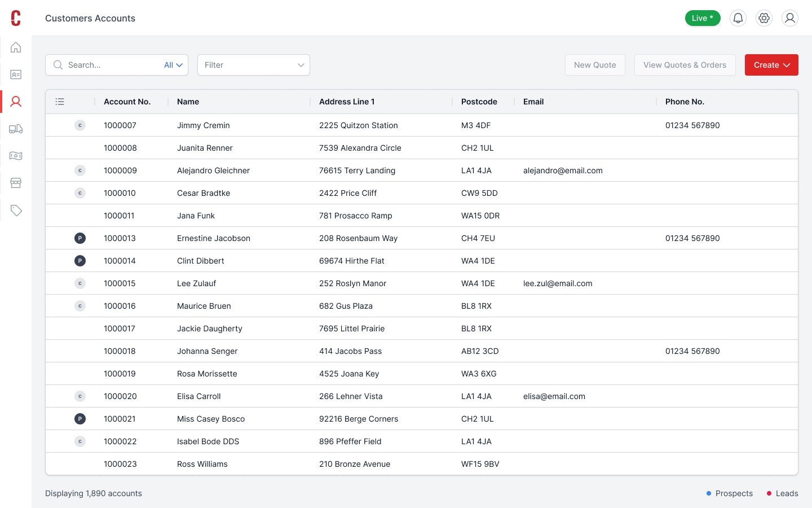
Task: Click the P badge for Miss Casey Bosco
Action: pos(80,419)
